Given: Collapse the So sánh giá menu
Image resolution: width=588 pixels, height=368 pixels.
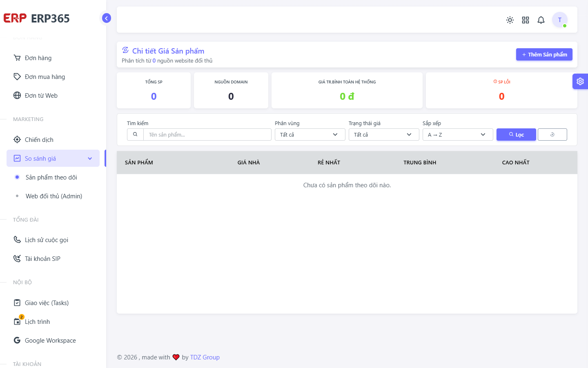Looking at the screenshot, I should click(x=53, y=158).
